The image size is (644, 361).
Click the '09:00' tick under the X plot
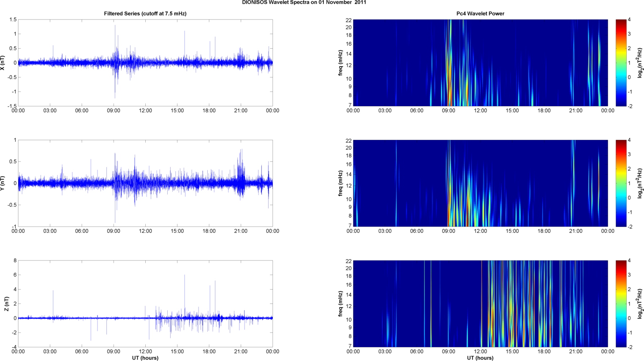(114, 111)
